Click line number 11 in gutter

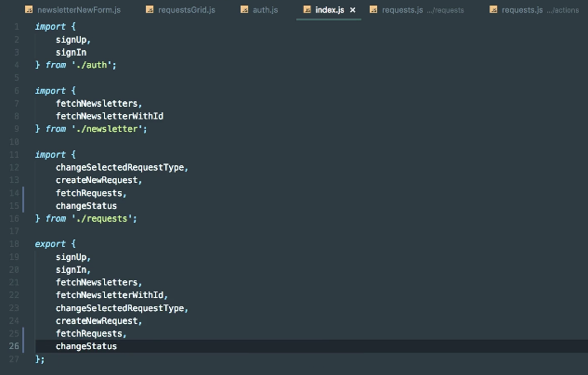(14, 155)
